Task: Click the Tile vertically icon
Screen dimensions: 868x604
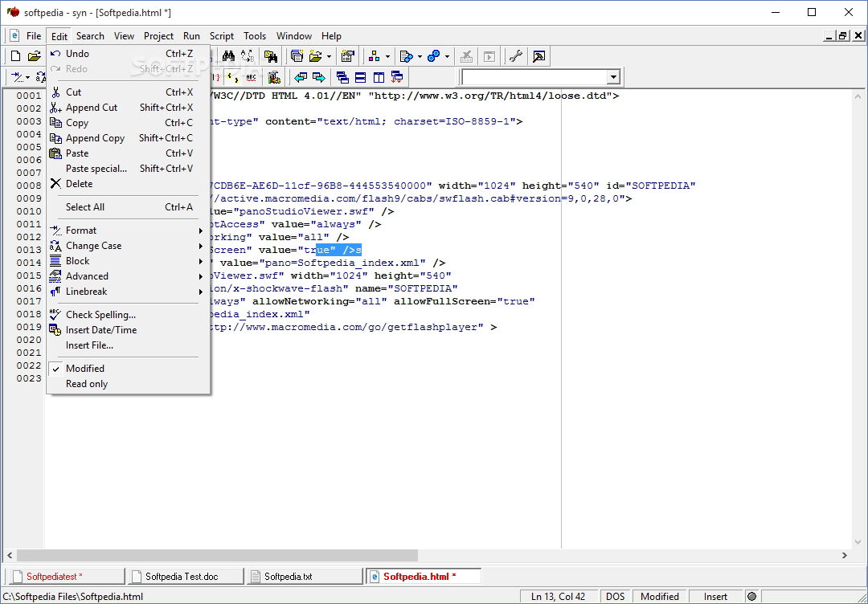Action: (x=379, y=77)
